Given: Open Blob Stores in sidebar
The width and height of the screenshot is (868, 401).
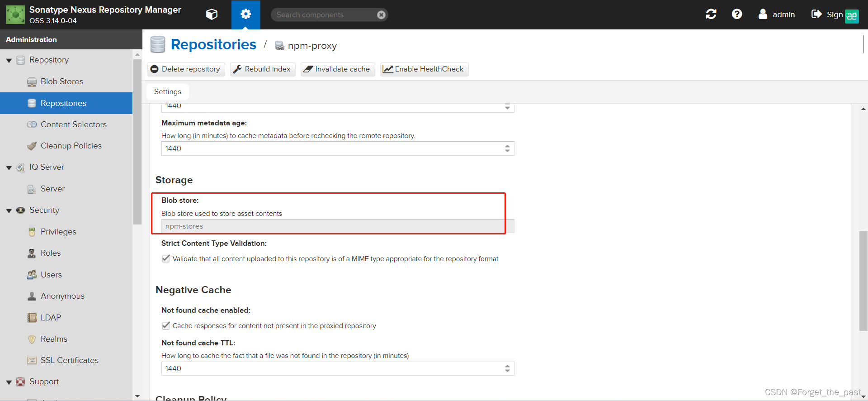Looking at the screenshot, I should click(x=62, y=81).
